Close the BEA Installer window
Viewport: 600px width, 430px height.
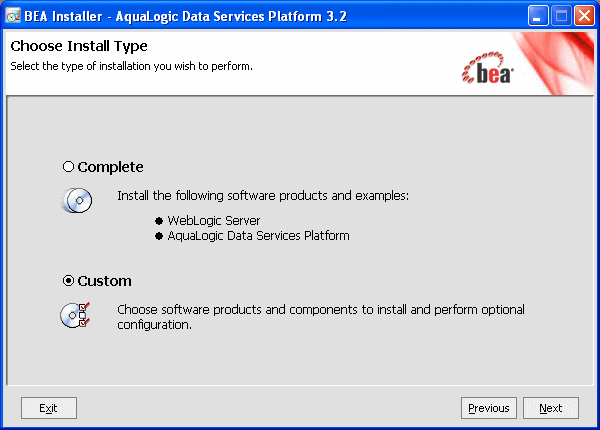pos(584,16)
